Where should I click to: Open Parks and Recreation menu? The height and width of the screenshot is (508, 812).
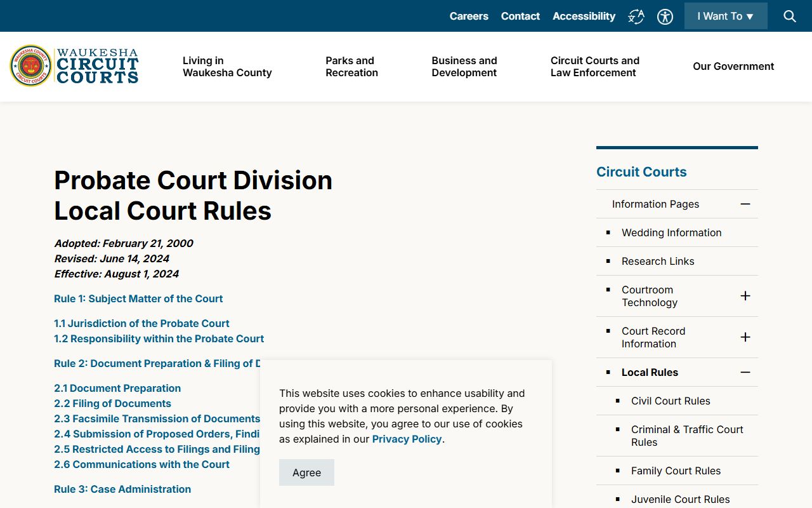click(351, 67)
